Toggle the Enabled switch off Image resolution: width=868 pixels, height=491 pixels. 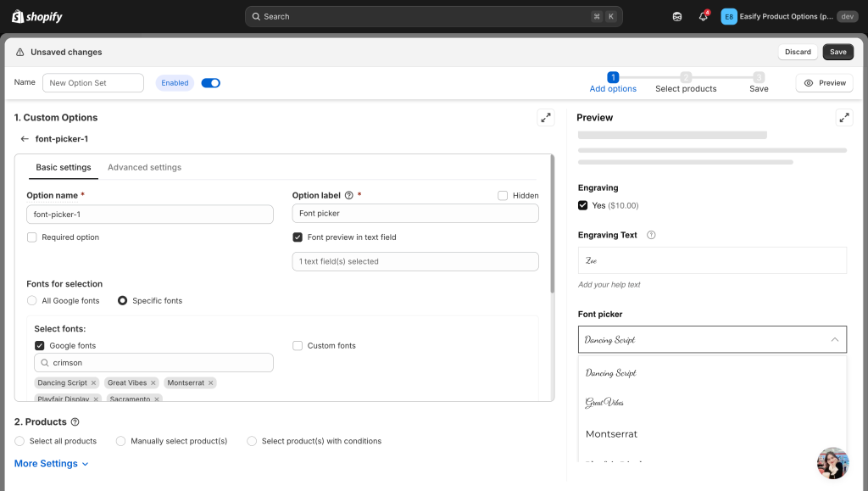(x=210, y=83)
